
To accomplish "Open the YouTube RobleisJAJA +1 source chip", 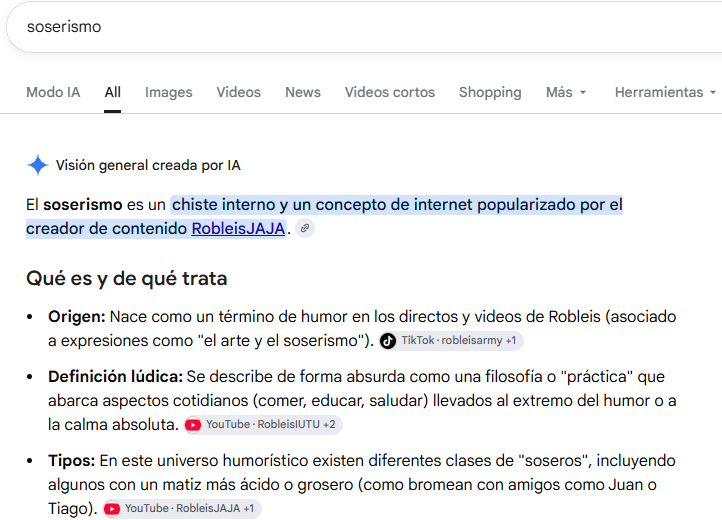I will pos(182,508).
